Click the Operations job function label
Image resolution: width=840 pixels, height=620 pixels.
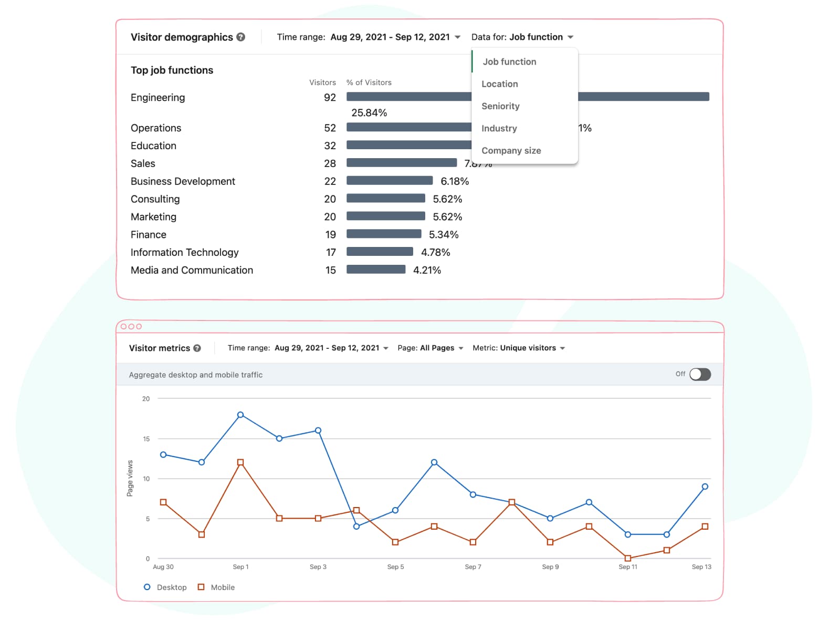tap(156, 128)
